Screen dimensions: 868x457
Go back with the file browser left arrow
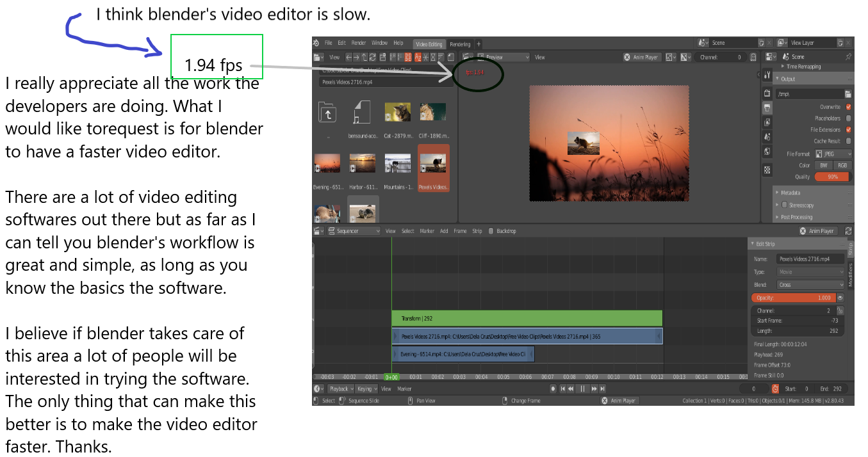(349, 57)
